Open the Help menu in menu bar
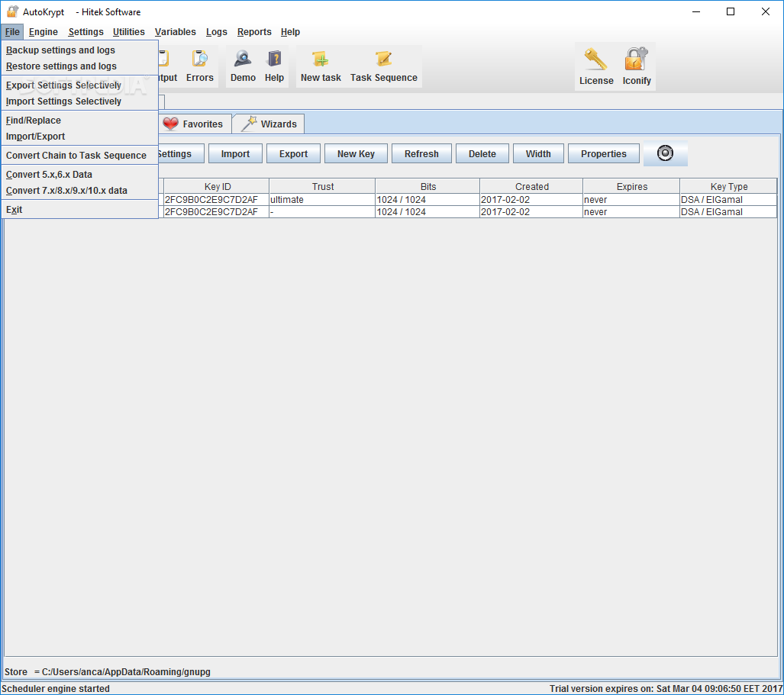784x695 pixels. tap(290, 32)
